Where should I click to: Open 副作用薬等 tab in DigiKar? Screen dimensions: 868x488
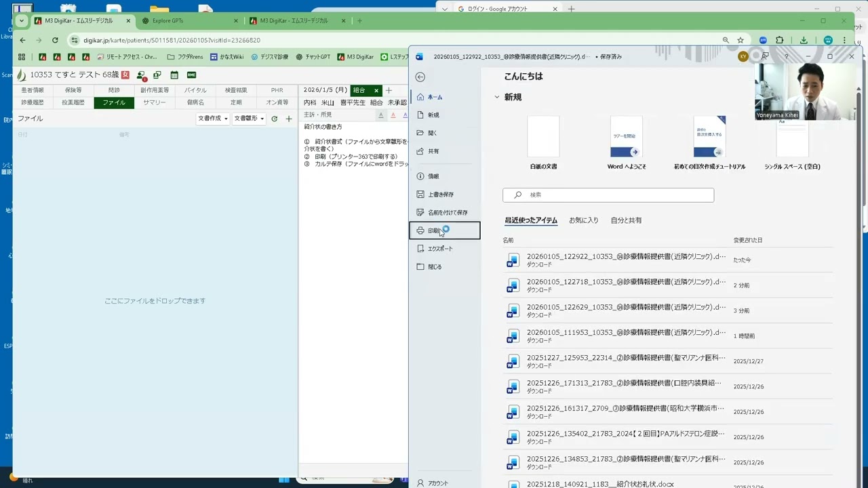tap(155, 90)
